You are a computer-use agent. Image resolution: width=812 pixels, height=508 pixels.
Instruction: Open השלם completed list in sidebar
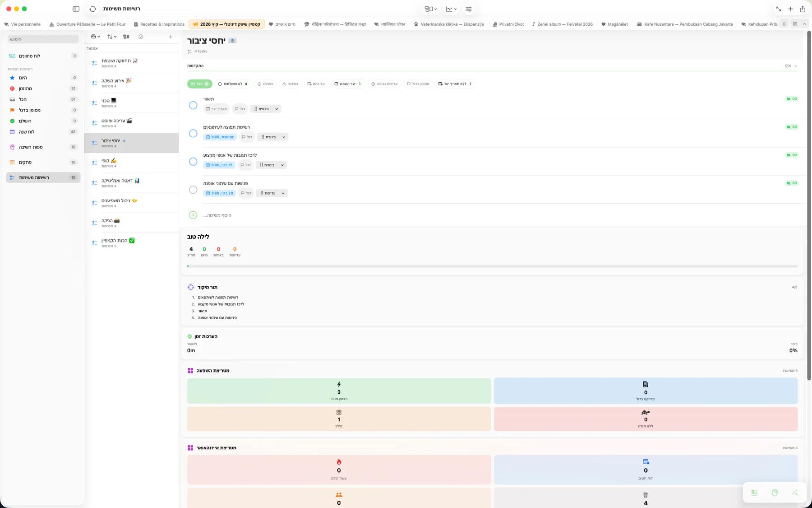click(x=43, y=121)
